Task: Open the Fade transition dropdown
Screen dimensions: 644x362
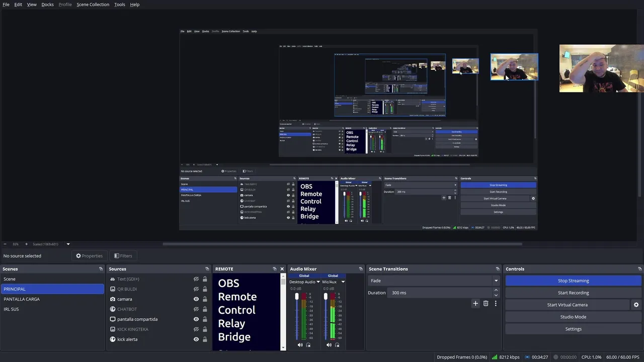Action: [434, 281]
